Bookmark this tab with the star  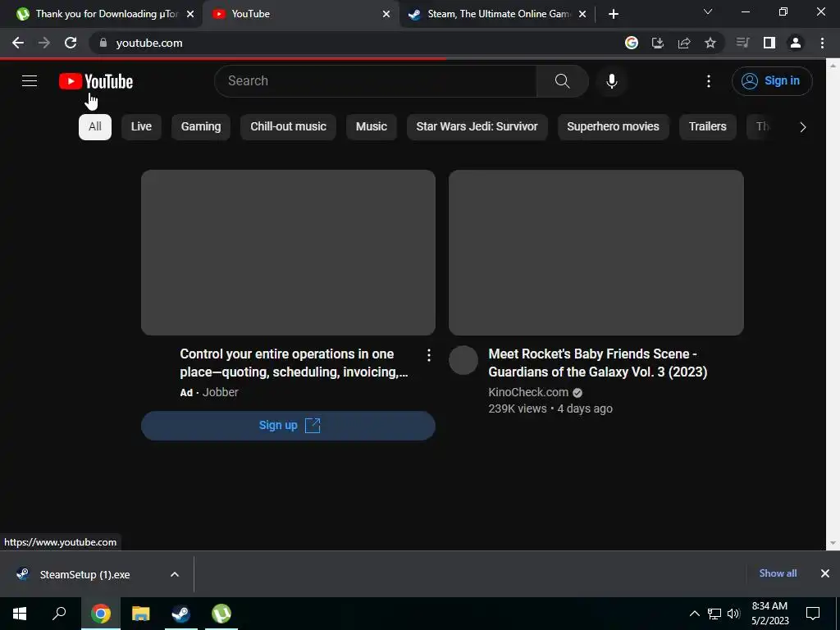(x=710, y=43)
